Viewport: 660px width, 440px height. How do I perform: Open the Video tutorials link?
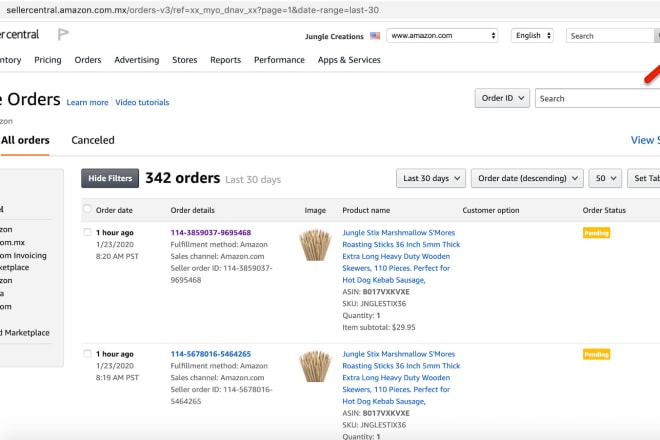point(142,102)
